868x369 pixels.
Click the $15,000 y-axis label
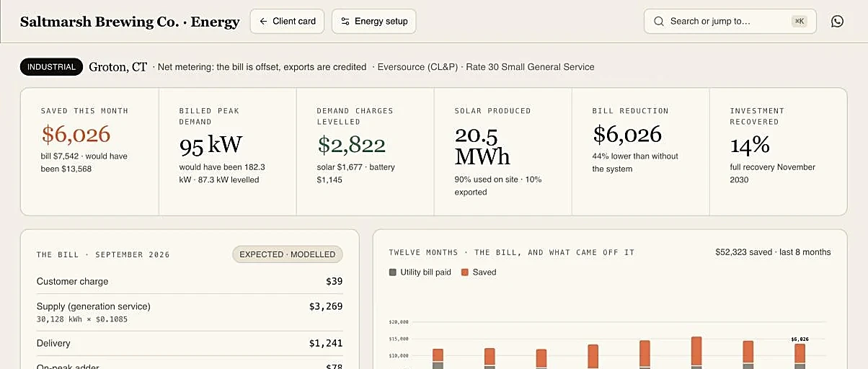pyautogui.click(x=399, y=339)
